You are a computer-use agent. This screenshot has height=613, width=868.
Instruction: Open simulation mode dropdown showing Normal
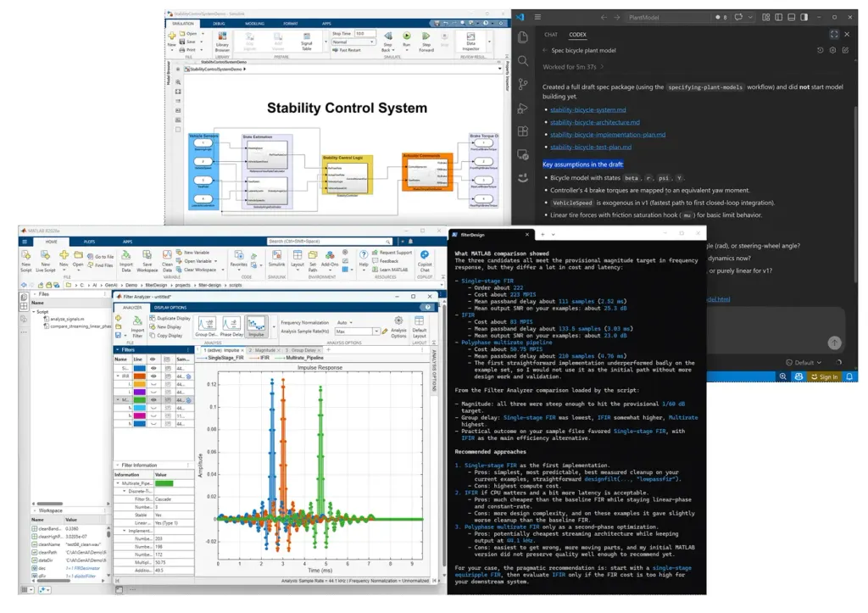353,42
